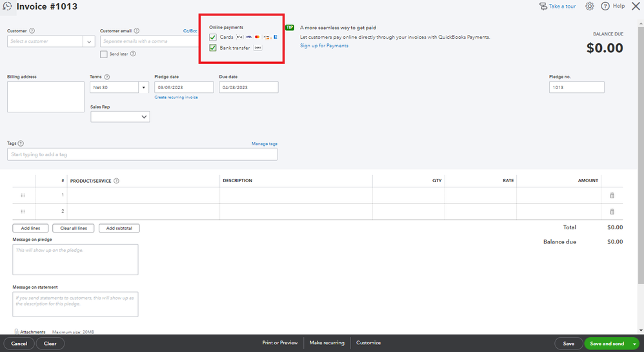The height and width of the screenshot is (352, 644).
Task: Grab the drag handle for line 1
Action: pyautogui.click(x=23, y=195)
